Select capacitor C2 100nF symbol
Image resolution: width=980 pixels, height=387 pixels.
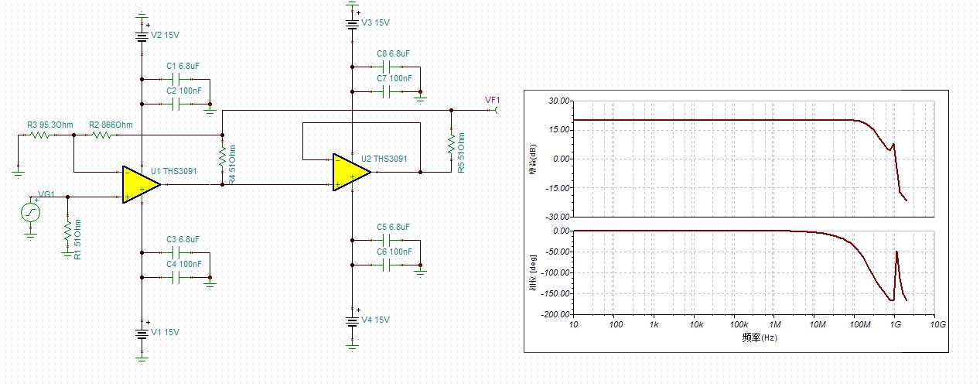[177, 103]
